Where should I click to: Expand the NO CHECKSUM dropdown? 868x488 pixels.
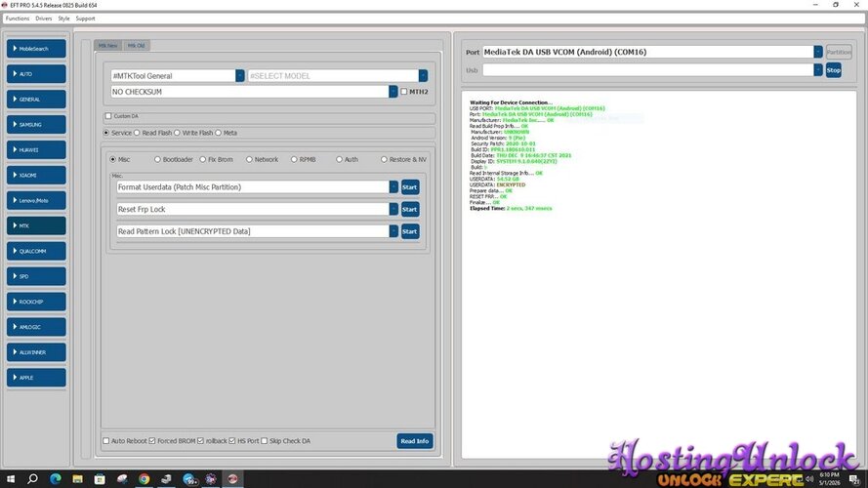(393, 92)
